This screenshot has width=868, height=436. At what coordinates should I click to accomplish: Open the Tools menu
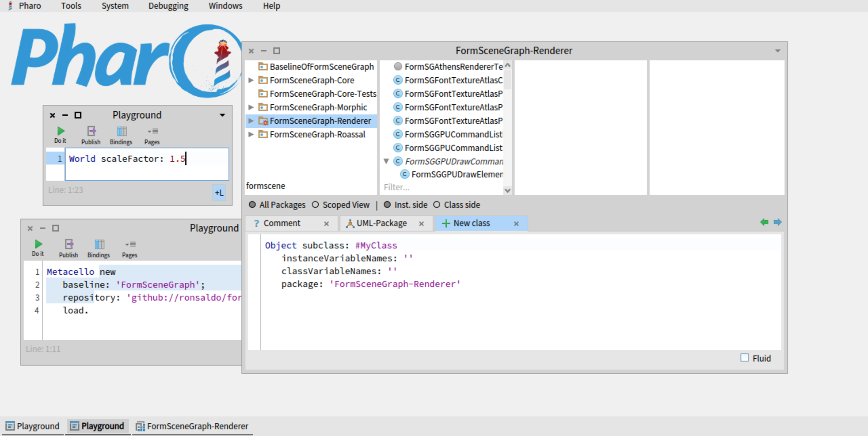click(x=71, y=6)
